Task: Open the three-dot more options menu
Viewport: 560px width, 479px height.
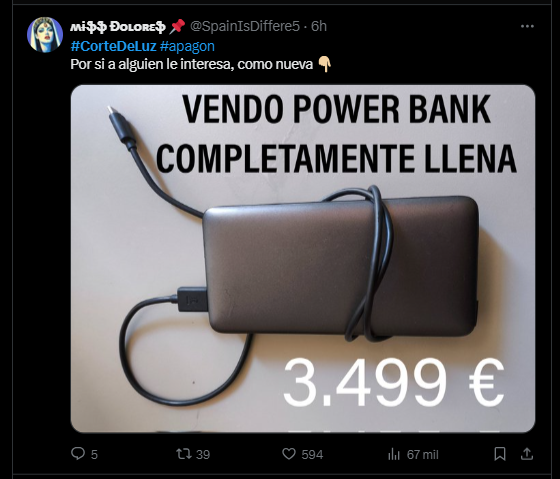Action: point(527,26)
